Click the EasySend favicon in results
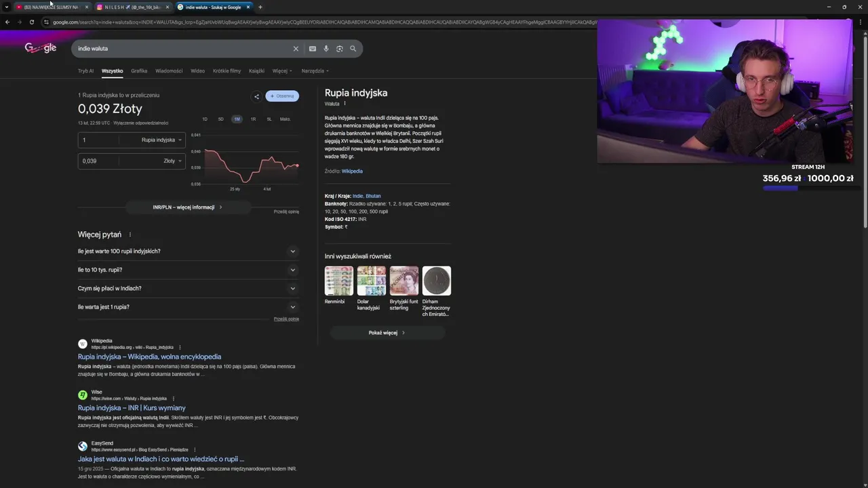This screenshot has height=488, width=868. coord(83,446)
